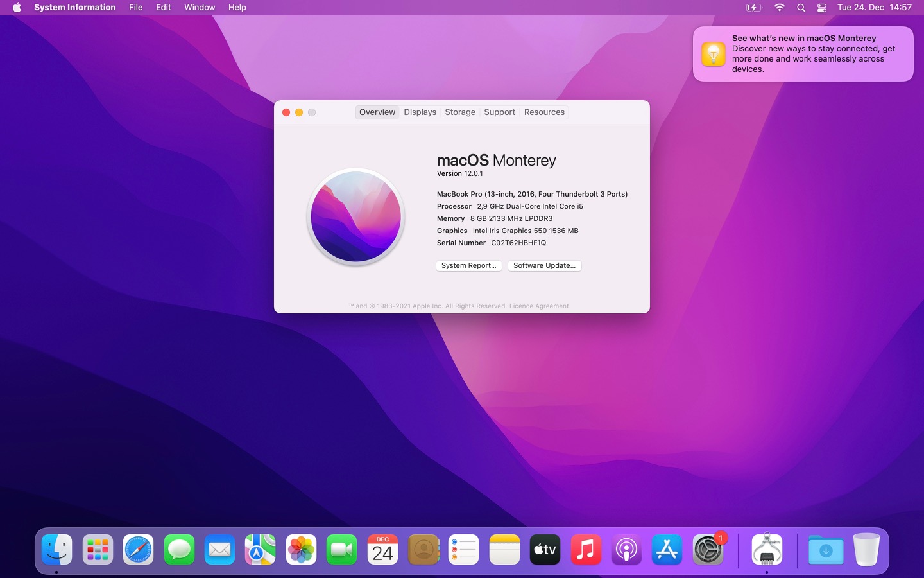Viewport: 924px width, 578px height.
Task: Open the Apple menu
Action: point(17,8)
